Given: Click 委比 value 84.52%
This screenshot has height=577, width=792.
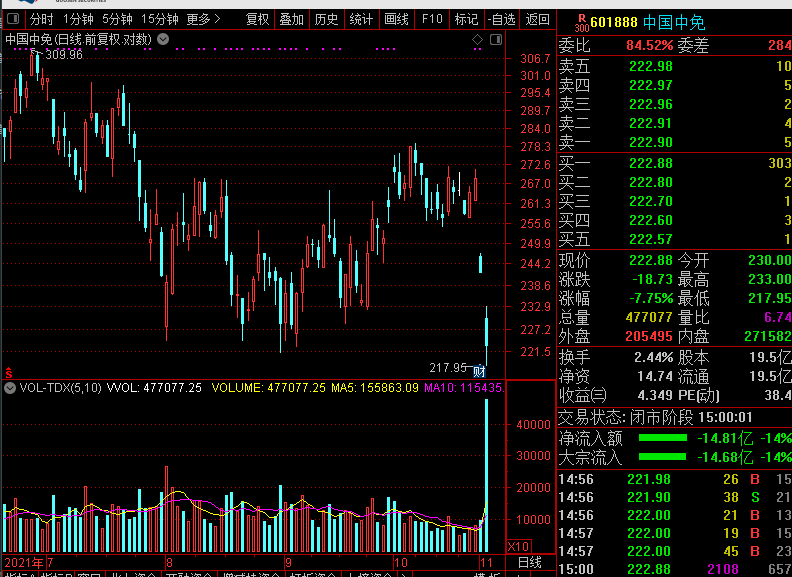Looking at the screenshot, I should click(650, 45).
